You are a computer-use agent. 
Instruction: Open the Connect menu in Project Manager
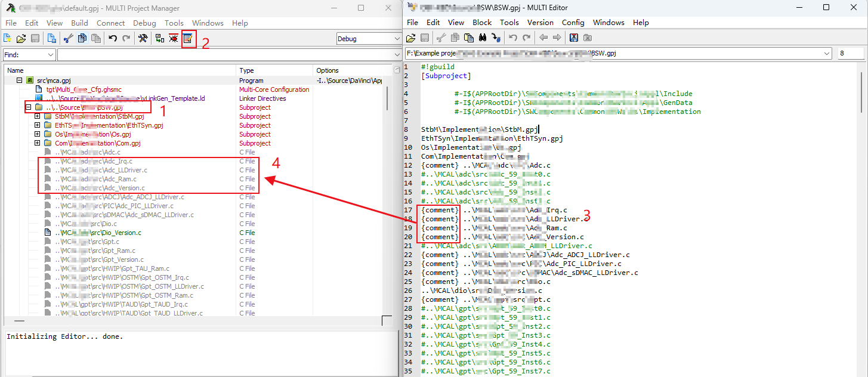coord(110,23)
